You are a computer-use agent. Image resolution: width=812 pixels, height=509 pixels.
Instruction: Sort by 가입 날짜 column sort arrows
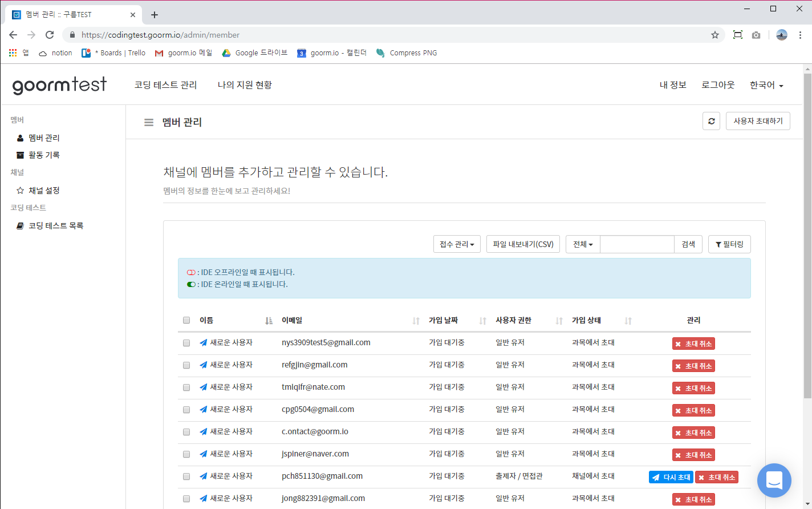click(482, 321)
